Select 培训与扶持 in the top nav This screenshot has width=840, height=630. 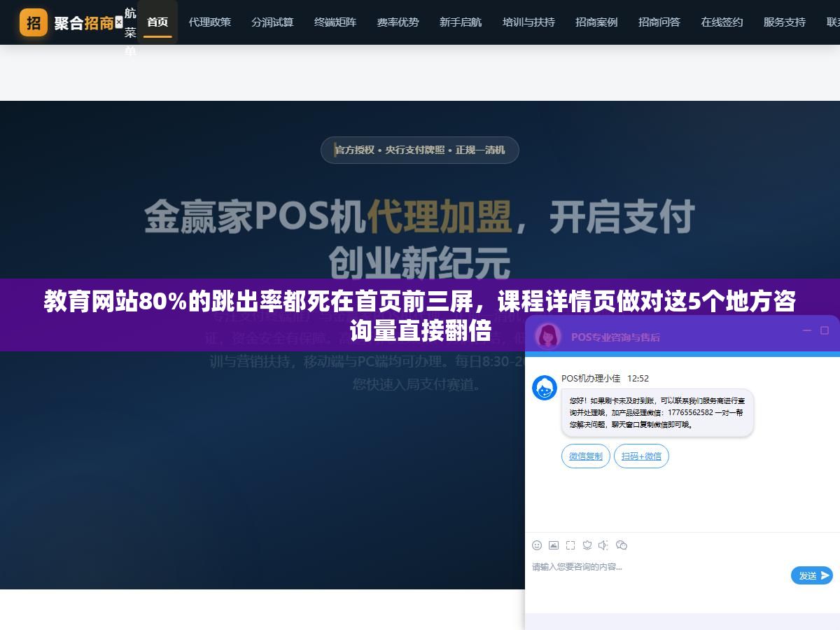click(x=528, y=22)
